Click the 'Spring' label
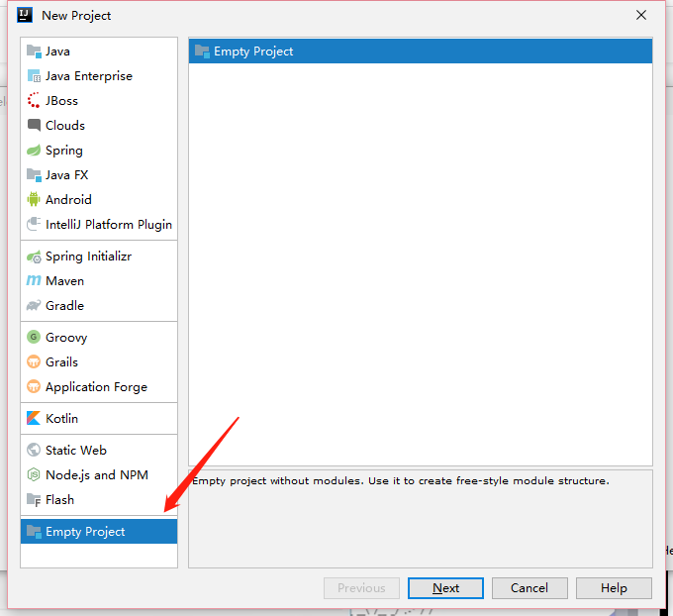Viewport: 673px width, 616px height. tap(64, 151)
